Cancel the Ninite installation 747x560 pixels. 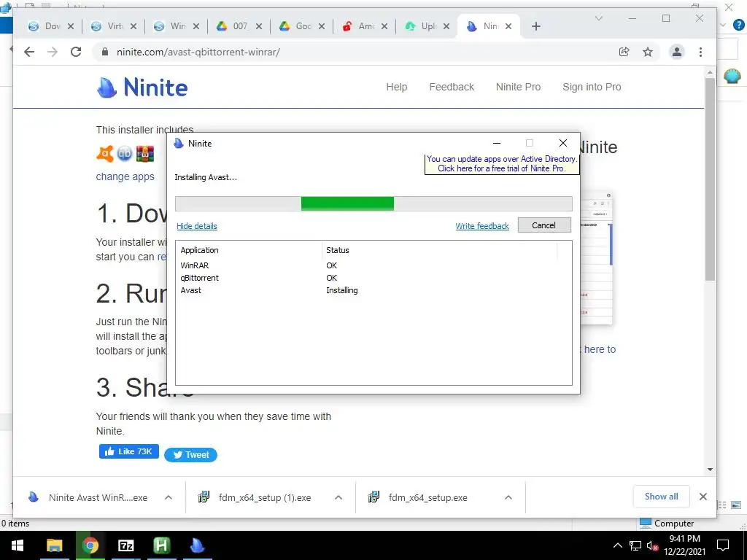coord(544,225)
